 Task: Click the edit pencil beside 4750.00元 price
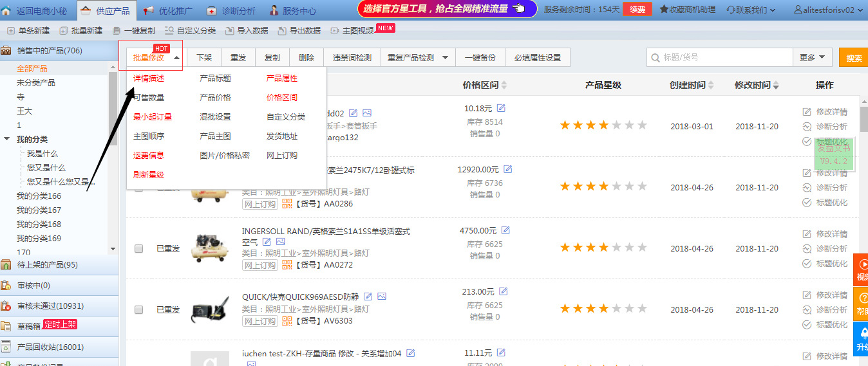(x=505, y=230)
